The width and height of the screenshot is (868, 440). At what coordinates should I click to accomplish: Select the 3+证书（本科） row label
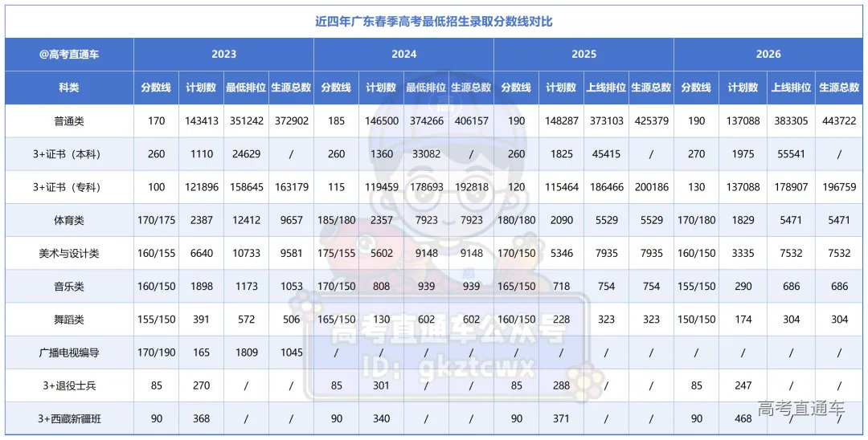coord(69,153)
